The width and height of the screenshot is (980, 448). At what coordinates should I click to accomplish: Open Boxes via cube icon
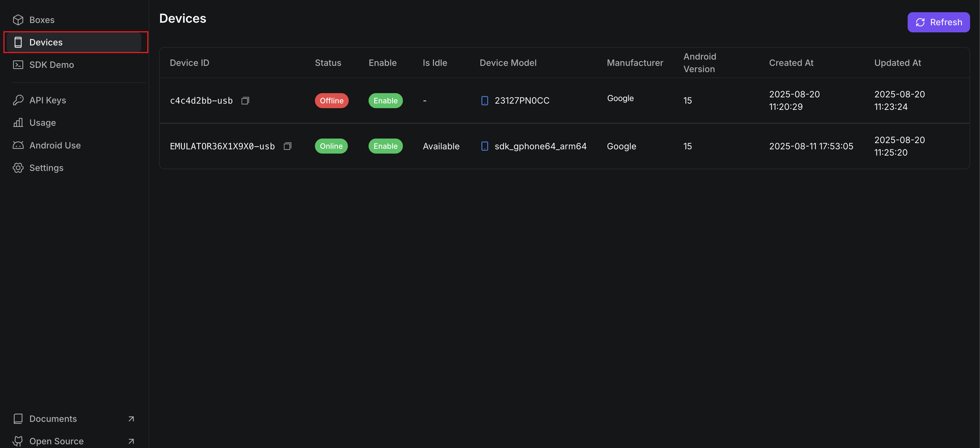pos(18,20)
